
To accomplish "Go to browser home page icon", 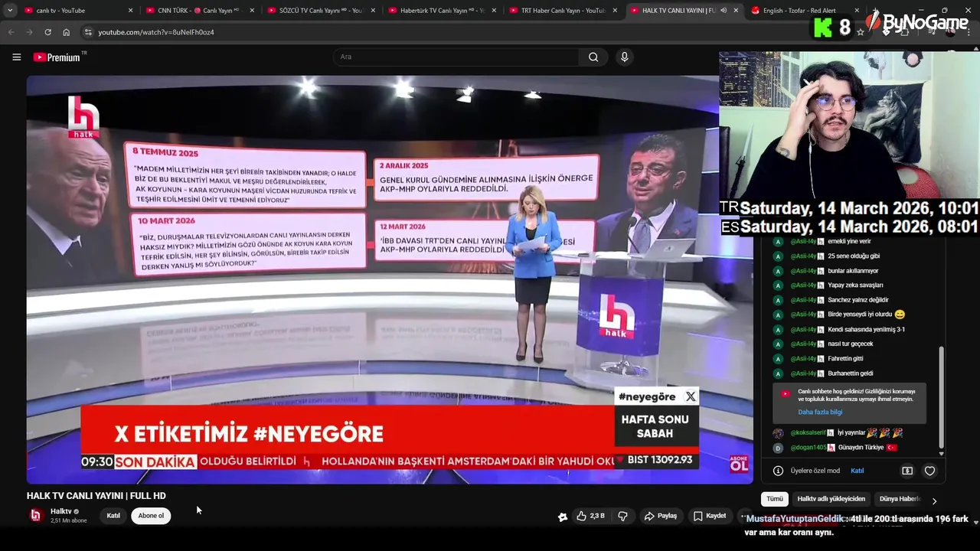I will (67, 32).
